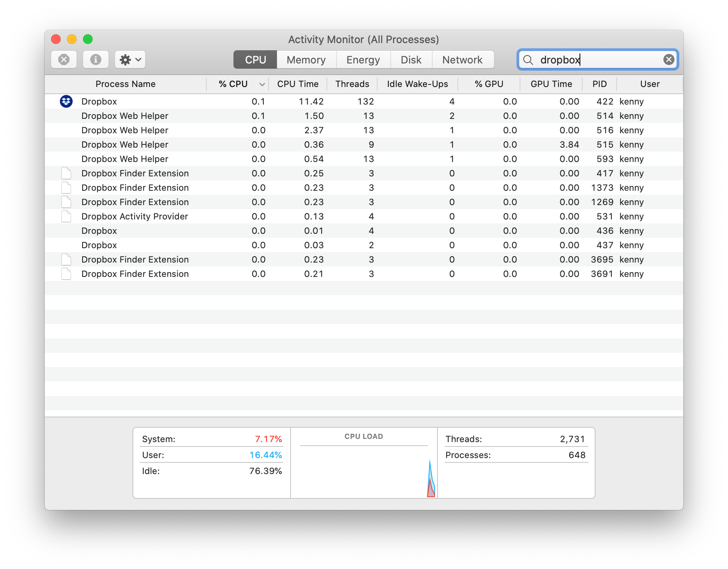
Task: Sort by PID column header
Action: pyautogui.click(x=599, y=84)
